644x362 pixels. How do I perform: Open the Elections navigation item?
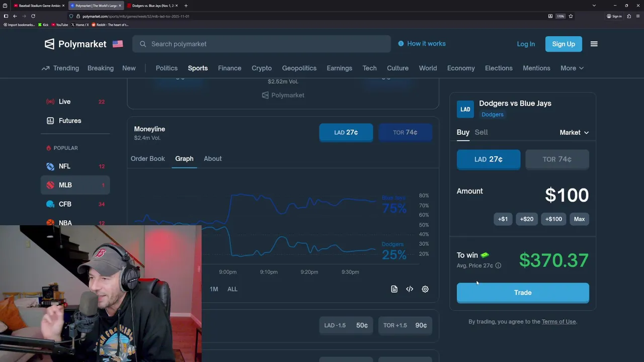point(499,68)
